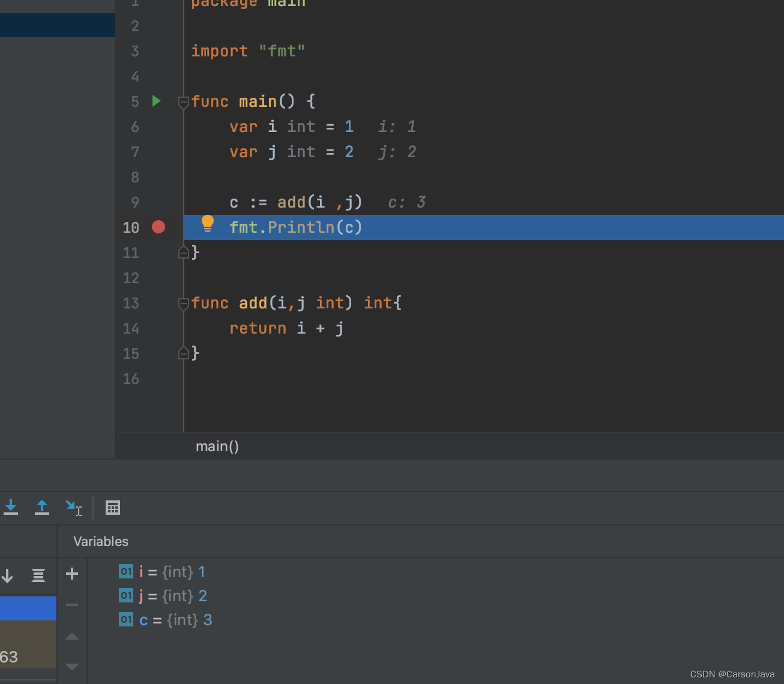
Task: Open the yellow lightbulb intention menu
Action: point(208,224)
